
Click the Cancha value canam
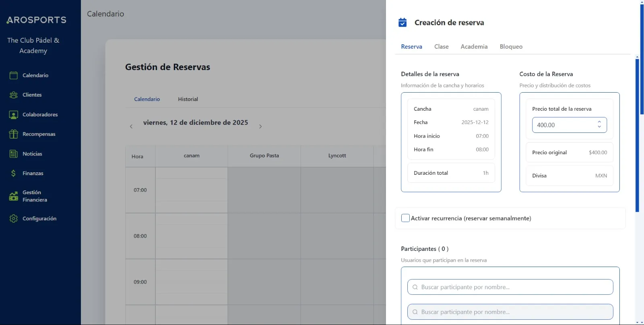click(x=481, y=109)
